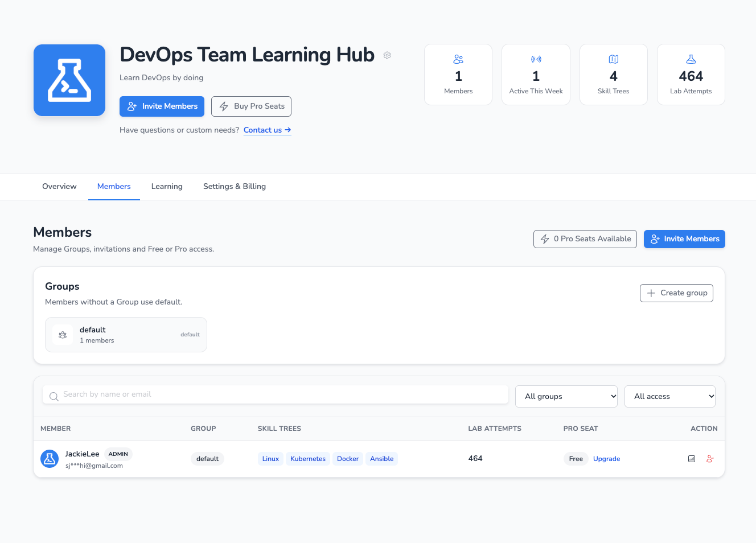
Task: Click the default group pill in JackieLee's row
Action: click(x=207, y=459)
